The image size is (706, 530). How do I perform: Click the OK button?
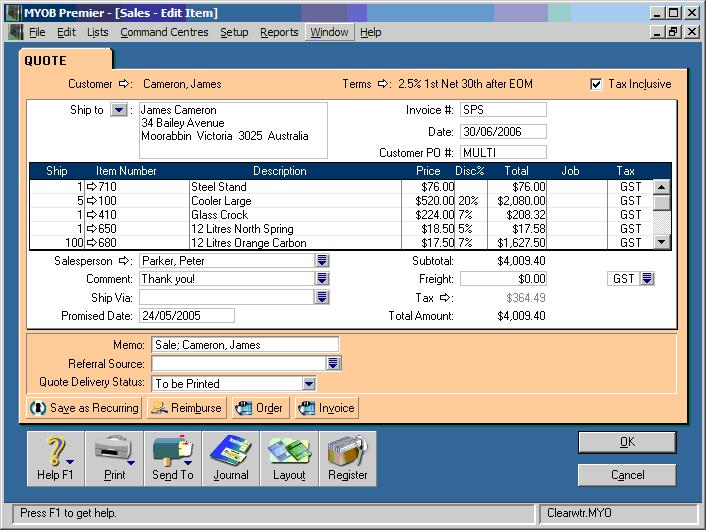click(x=627, y=442)
